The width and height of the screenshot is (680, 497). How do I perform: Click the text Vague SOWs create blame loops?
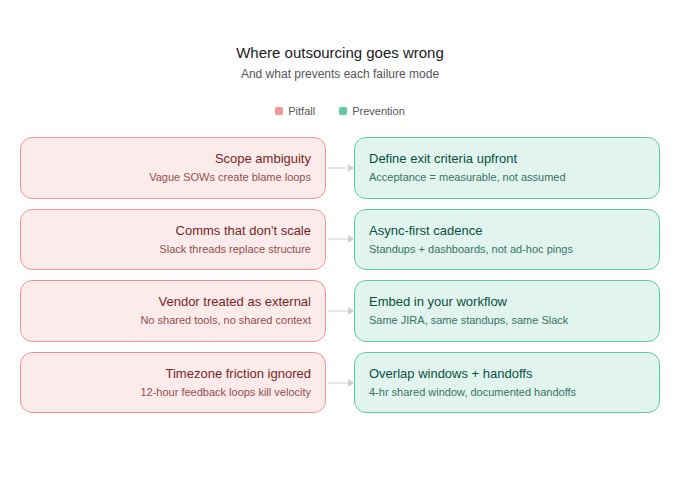[230, 177]
